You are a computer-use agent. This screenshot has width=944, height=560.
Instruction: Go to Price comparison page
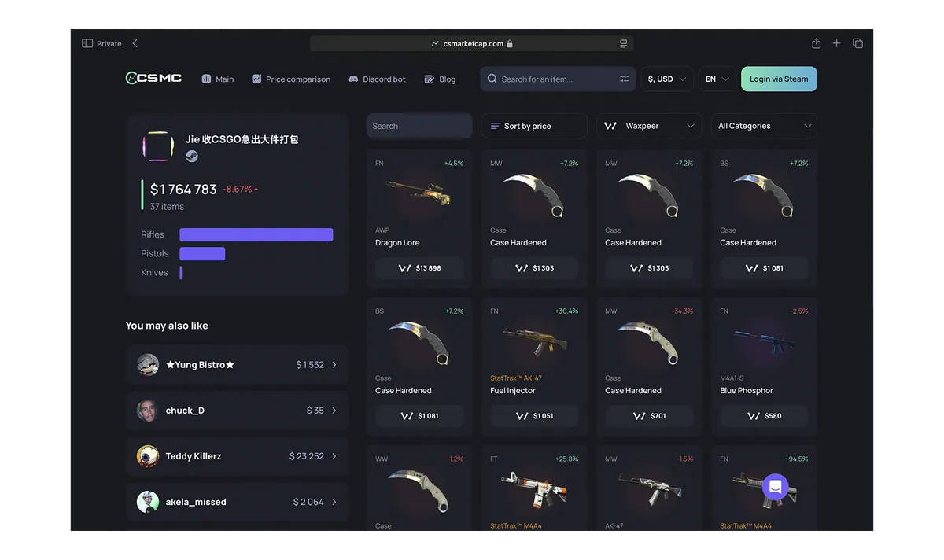pyautogui.click(x=291, y=79)
